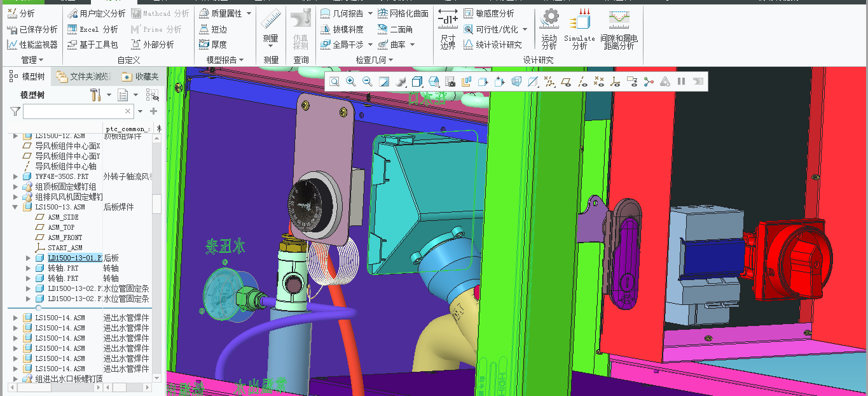Open the Sensitivity Analysis (敏感度分析) tool
Viewport: 868px width, 396px height.
point(489,13)
